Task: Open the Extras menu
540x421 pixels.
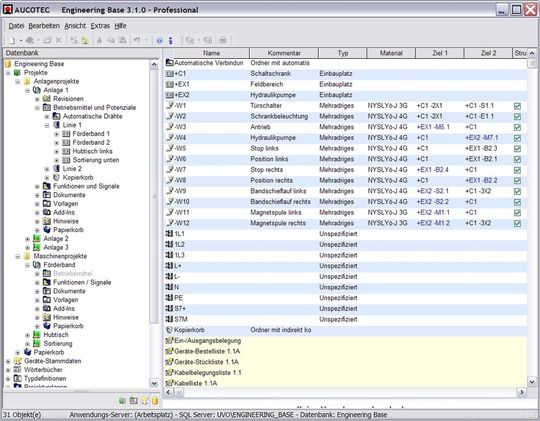Action: [100, 26]
